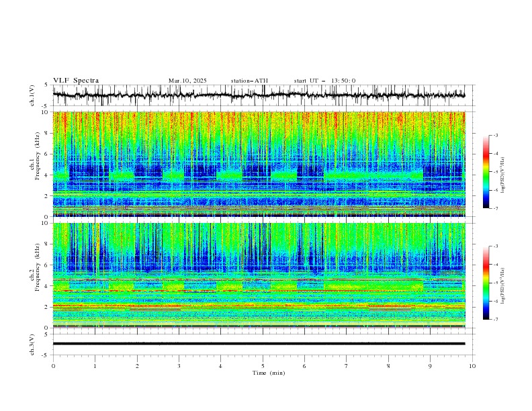Click the ch.1 spectrogram color bar

(486, 172)
